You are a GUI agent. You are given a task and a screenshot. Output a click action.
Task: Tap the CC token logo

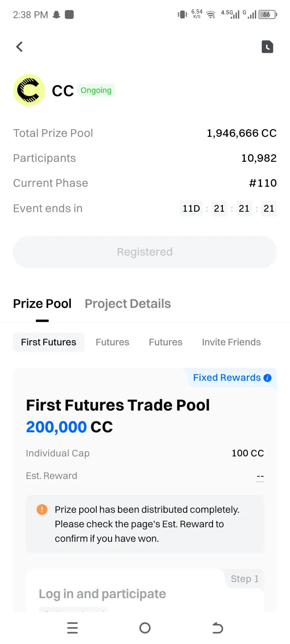[x=29, y=90]
